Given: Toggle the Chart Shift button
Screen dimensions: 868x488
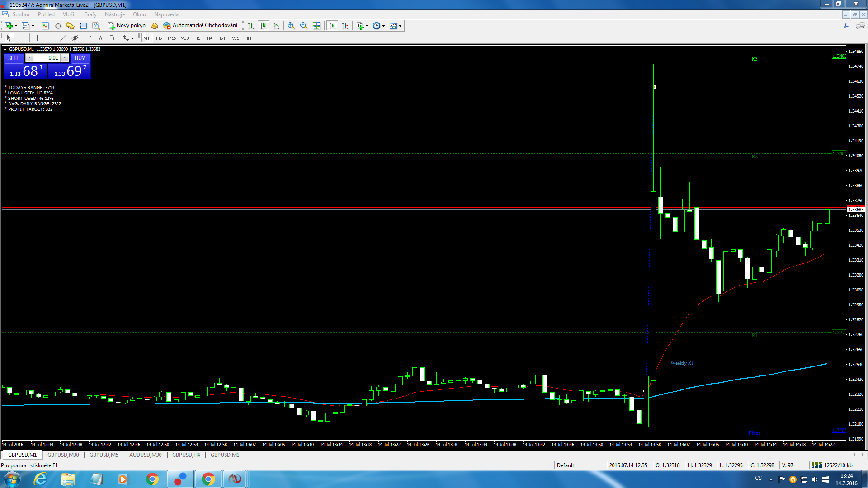Looking at the screenshot, I should (345, 26).
